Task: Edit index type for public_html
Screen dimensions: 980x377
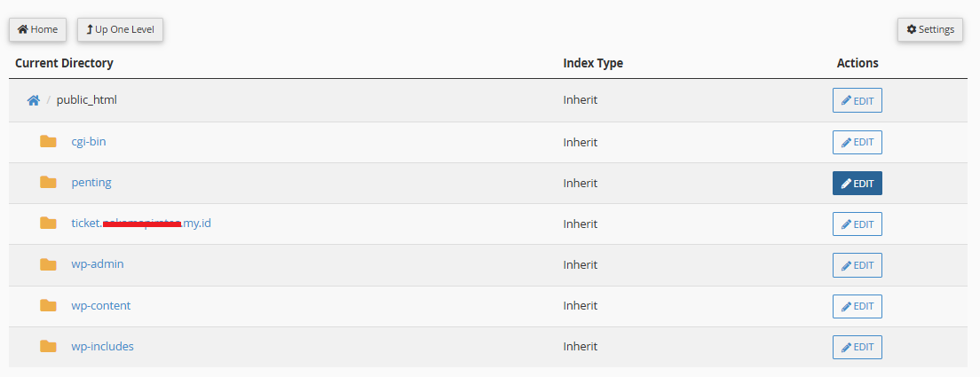Action: [x=857, y=100]
